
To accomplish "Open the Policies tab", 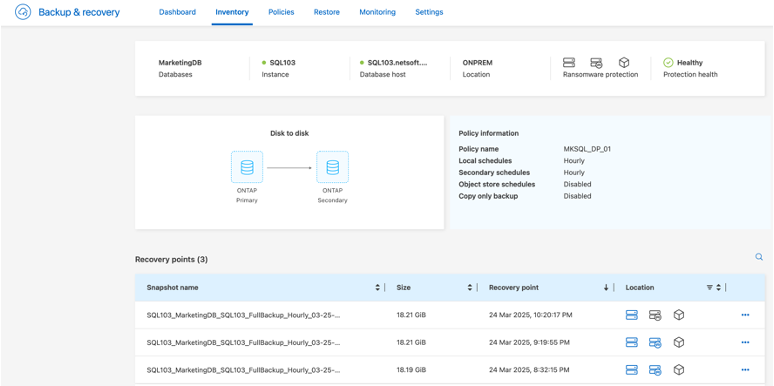I will (x=281, y=12).
